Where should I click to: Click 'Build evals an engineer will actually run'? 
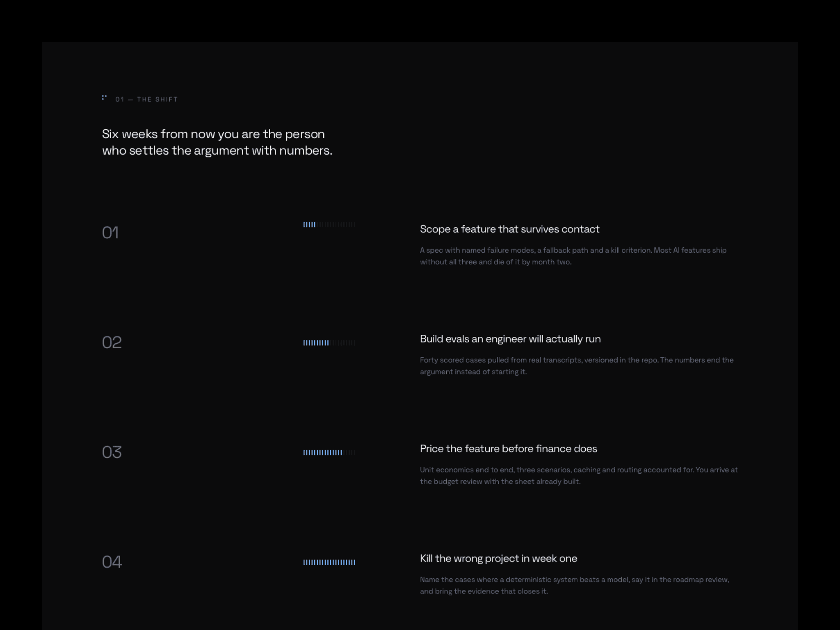point(510,339)
